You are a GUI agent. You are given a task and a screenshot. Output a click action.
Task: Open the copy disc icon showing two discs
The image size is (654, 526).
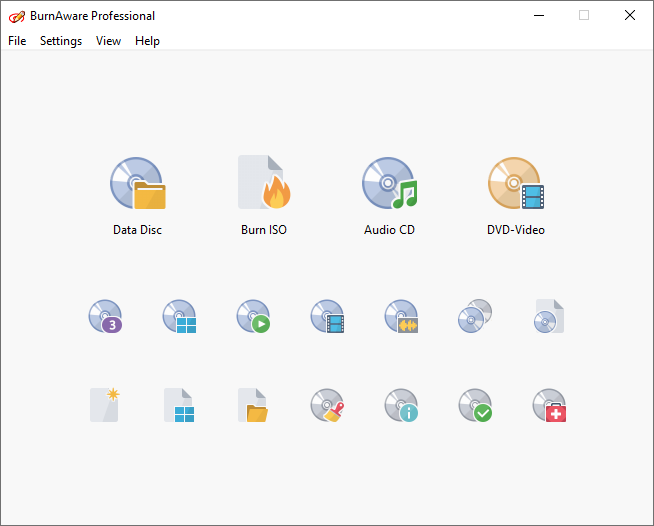tap(475, 316)
